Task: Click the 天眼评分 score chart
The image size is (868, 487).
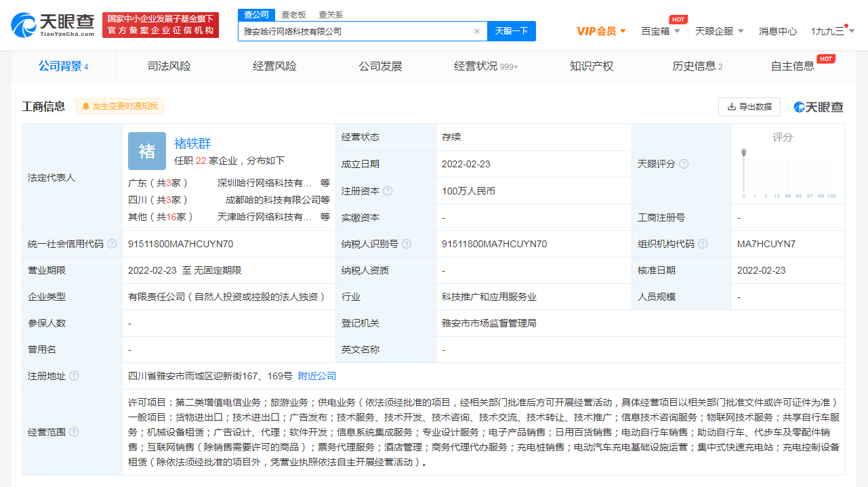Action: (x=789, y=173)
